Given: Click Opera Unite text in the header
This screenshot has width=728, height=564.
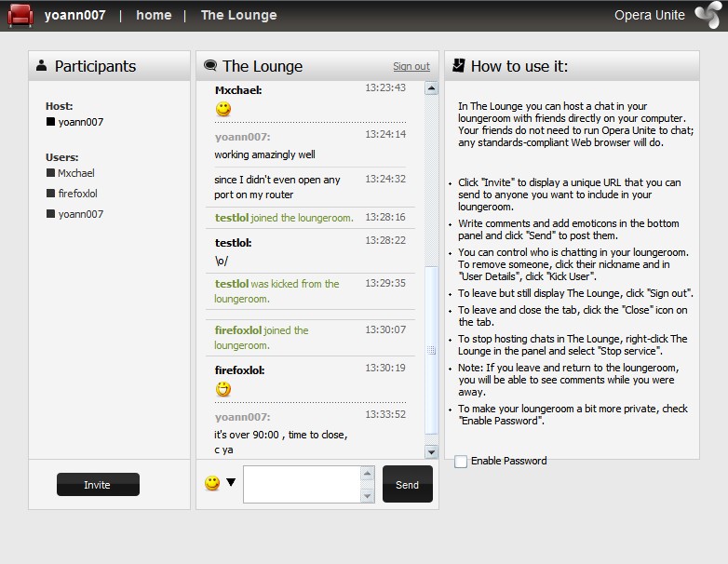Looking at the screenshot, I should [x=650, y=15].
